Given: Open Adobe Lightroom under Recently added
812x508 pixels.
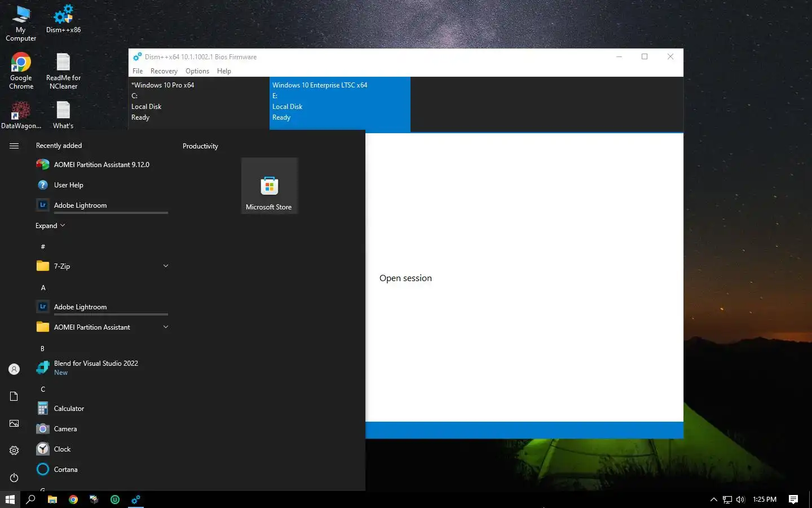Looking at the screenshot, I should tap(101, 205).
